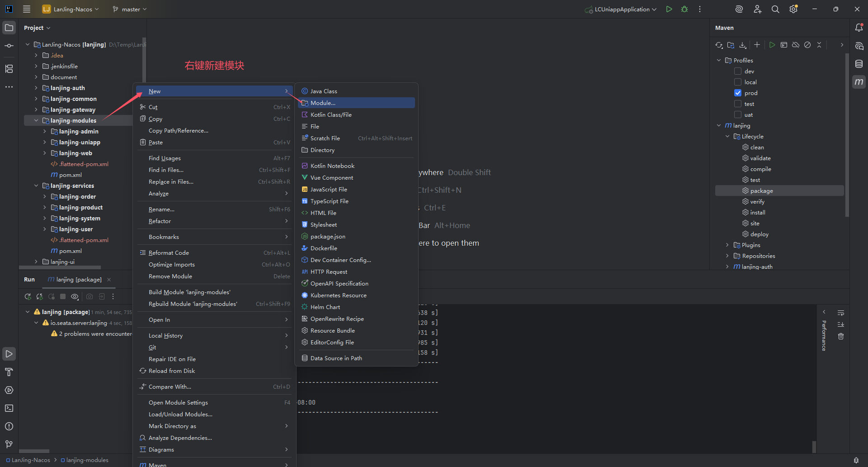Expand the Plugins node in Maven
Screen dimensions: 868x467
point(727,245)
